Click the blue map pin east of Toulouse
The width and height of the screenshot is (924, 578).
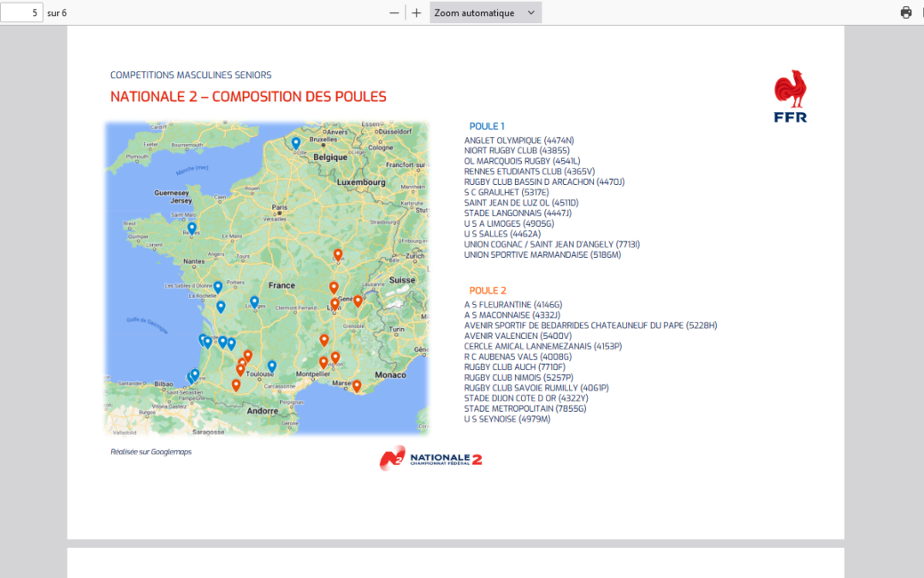(x=272, y=366)
